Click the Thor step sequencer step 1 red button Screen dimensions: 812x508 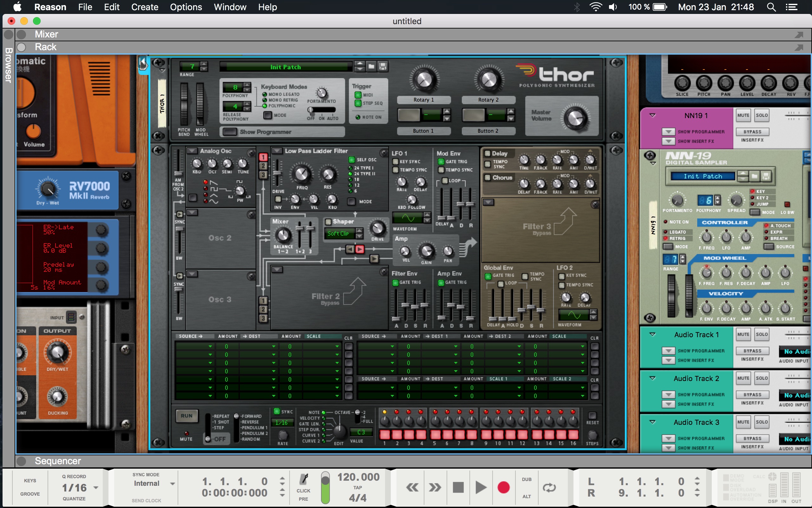coord(384,435)
